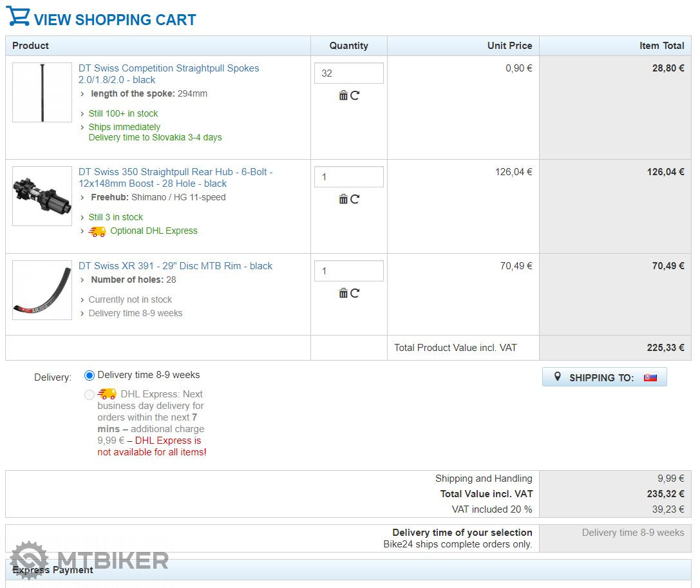Delete the spokes item with trash icon

[343, 95]
